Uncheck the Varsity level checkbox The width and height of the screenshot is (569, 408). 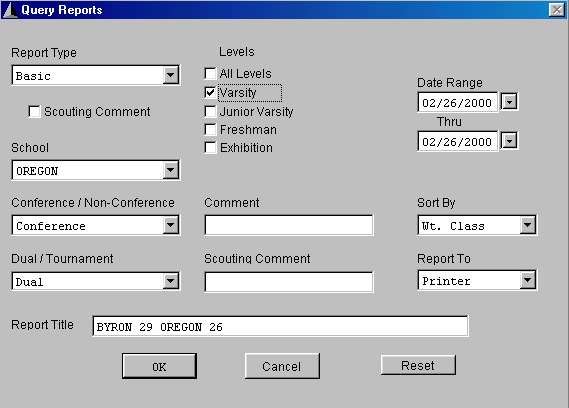[210, 93]
